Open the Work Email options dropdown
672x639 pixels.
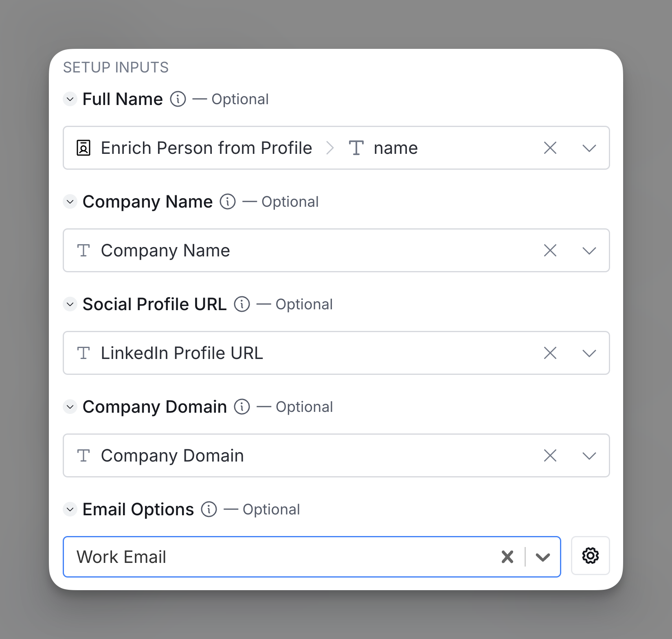click(543, 557)
